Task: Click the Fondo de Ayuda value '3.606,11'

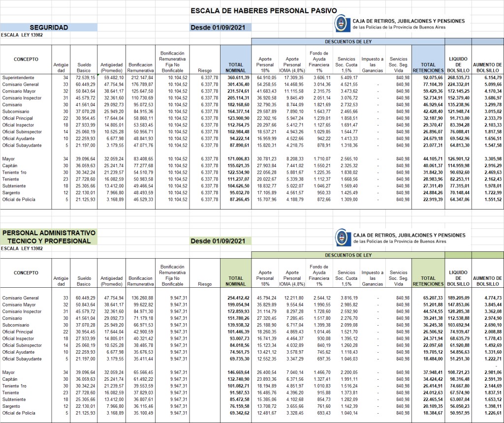Action: coord(322,78)
